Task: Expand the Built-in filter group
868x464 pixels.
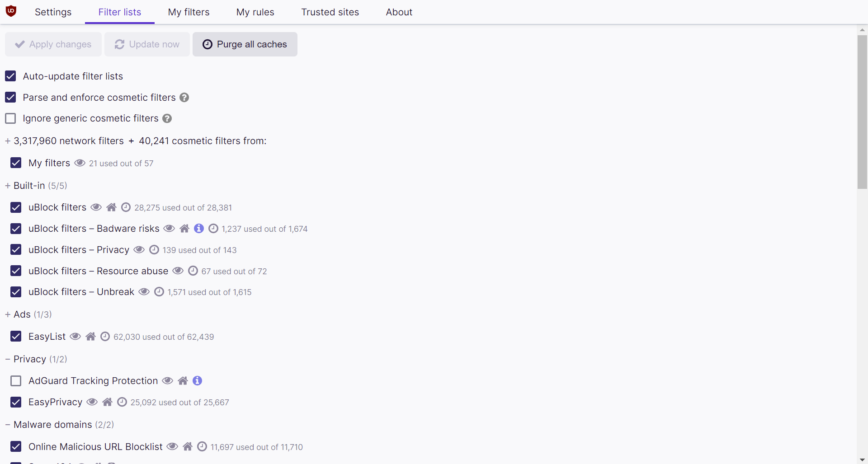Action: 7,185
